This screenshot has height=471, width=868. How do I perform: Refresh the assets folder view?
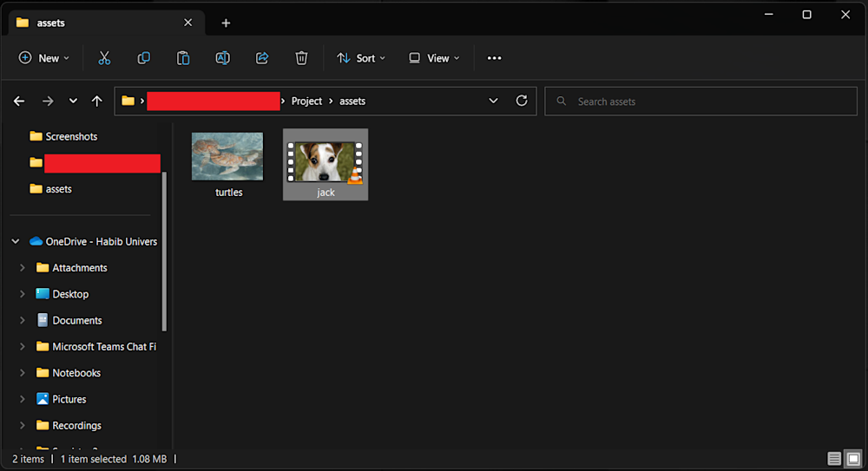[522, 101]
